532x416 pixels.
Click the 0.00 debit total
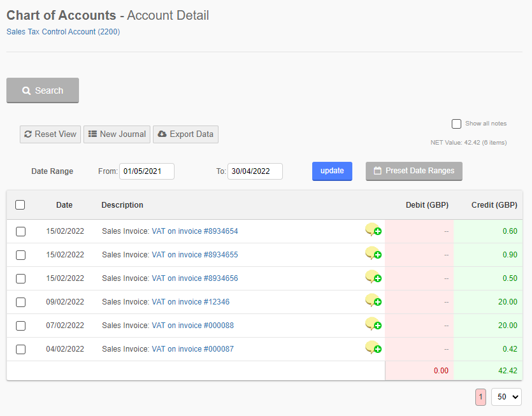pos(441,371)
